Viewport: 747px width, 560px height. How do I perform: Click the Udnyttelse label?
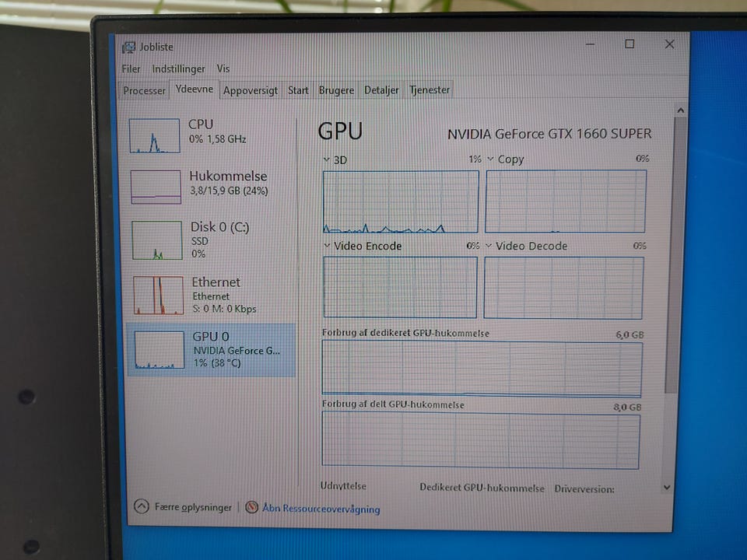[343, 485]
